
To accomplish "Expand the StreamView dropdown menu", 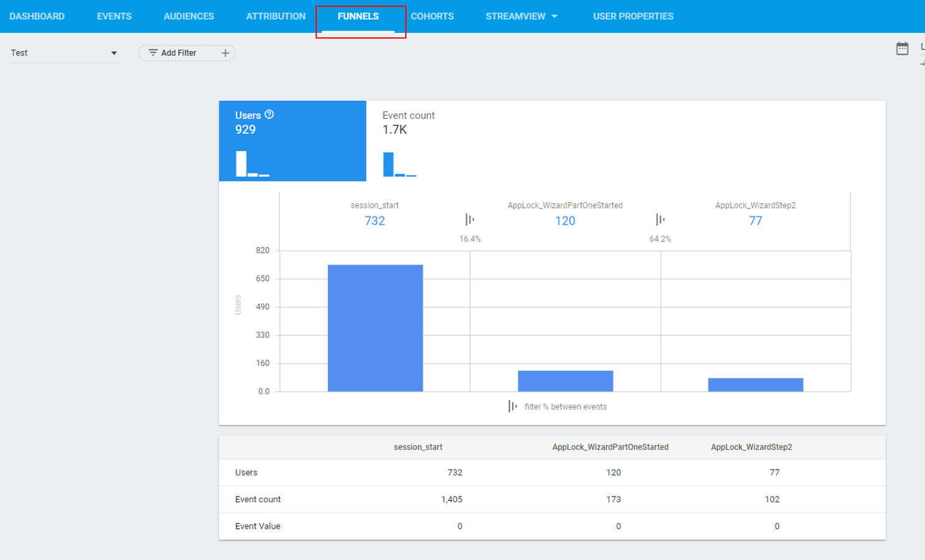I will (x=522, y=16).
